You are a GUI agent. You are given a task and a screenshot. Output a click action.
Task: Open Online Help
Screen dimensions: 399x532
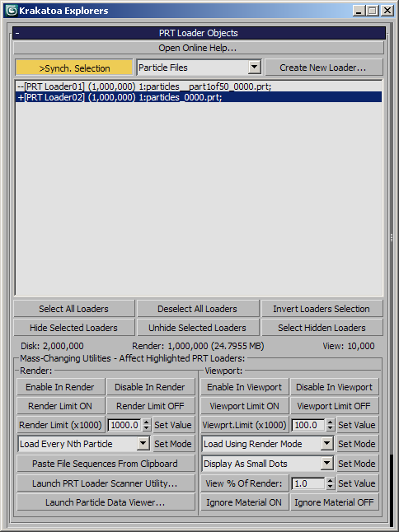pos(199,48)
